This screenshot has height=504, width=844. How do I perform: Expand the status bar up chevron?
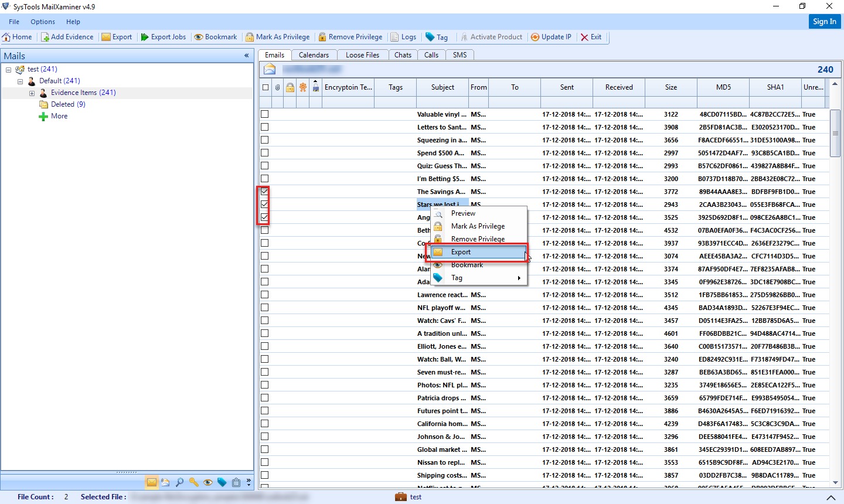831,498
